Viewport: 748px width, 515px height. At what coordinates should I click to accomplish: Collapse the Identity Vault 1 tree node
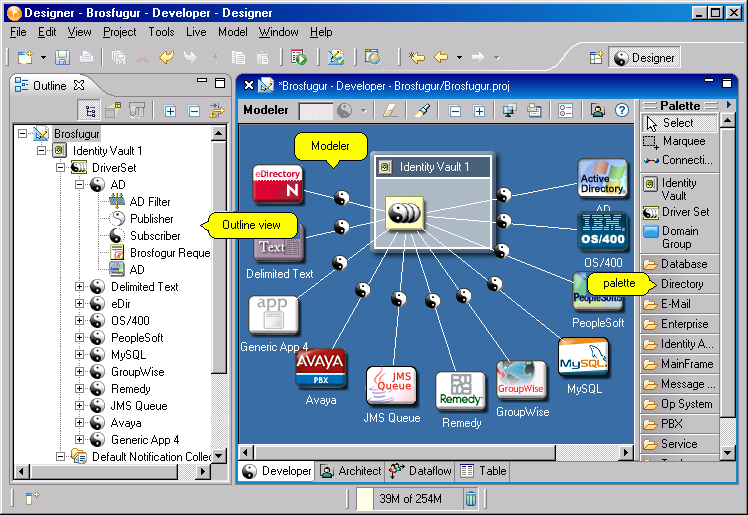click(42, 151)
